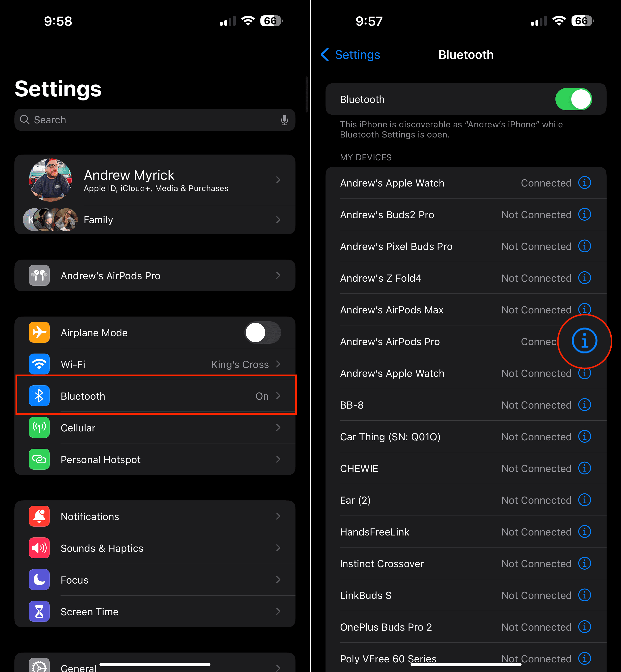Go back using the blue Settings link
621x672 pixels.
pyautogui.click(x=350, y=55)
